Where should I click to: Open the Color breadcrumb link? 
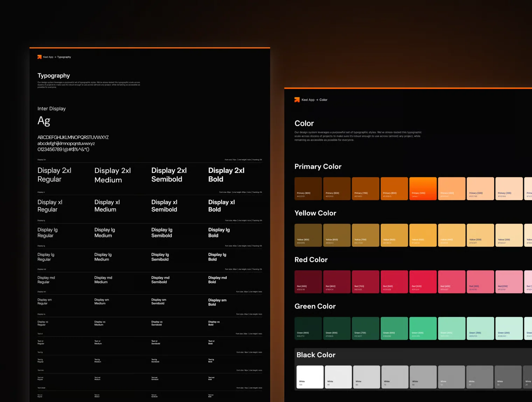click(x=323, y=100)
